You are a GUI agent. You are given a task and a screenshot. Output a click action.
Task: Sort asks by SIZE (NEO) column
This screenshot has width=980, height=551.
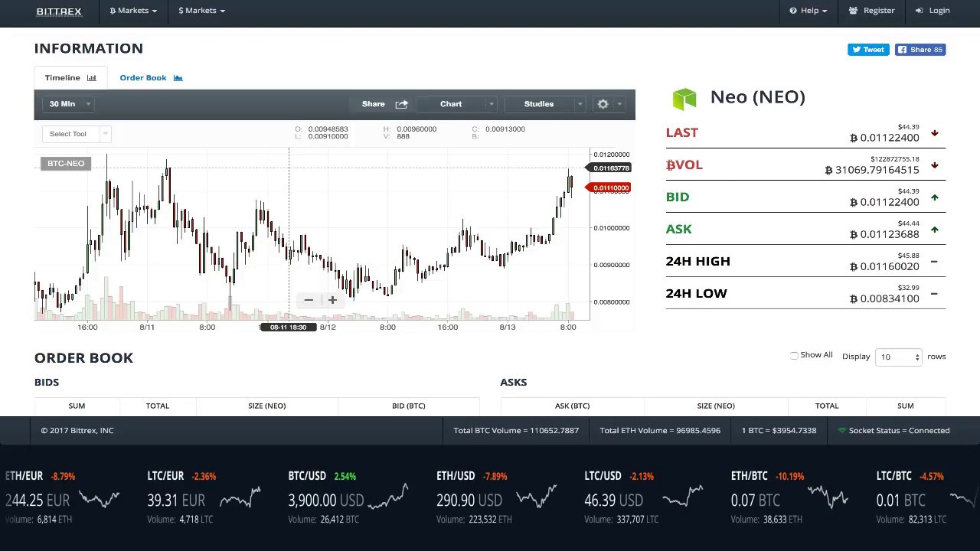click(x=716, y=406)
